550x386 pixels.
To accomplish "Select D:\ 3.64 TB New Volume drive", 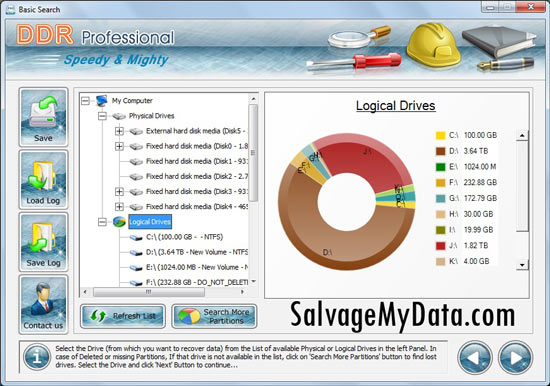I will (x=197, y=252).
